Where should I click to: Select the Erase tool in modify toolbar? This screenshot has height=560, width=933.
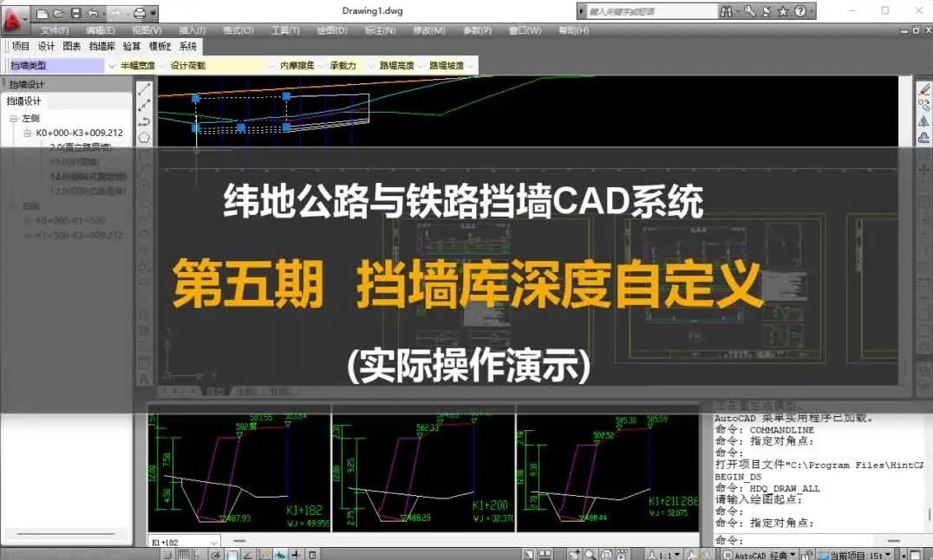coord(923,88)
